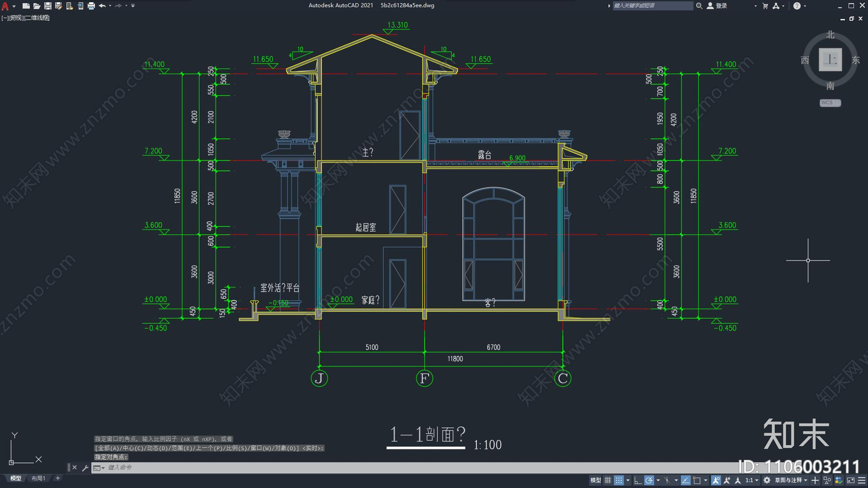Toggle show annotation objects
The image size is (868, 488).
click(716, 480)
